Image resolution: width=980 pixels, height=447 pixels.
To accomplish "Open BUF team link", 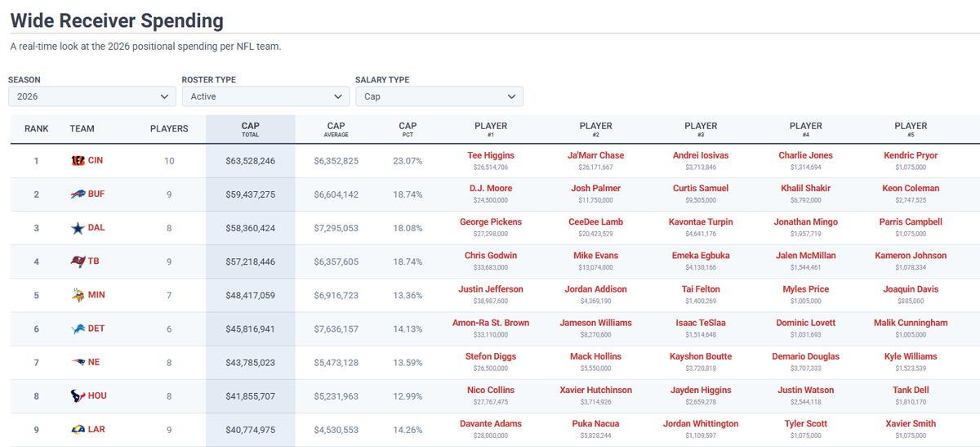I will [x=96, y=194].
